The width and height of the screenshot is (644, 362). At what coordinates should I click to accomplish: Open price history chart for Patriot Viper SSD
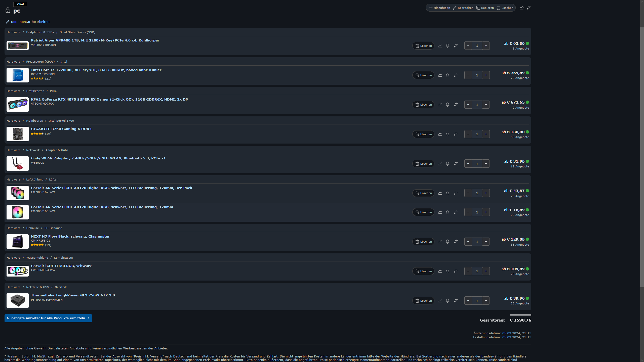tap(440, 46)
